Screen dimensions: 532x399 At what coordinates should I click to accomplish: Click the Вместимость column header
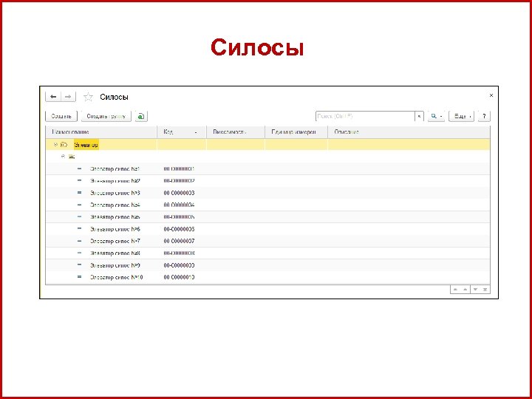236,132
